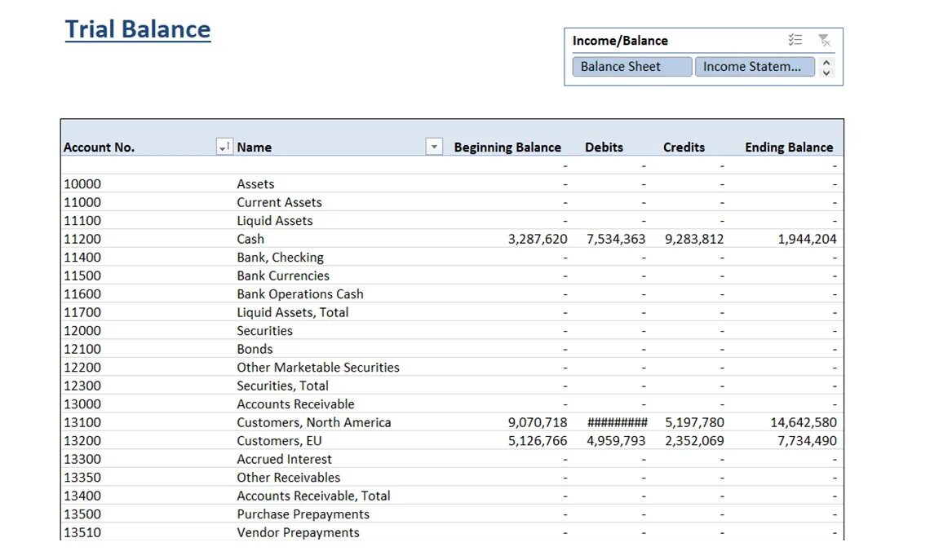This screenshot has width=930, height=560.
Task: Select the Assets name cell
Action: 255,183
